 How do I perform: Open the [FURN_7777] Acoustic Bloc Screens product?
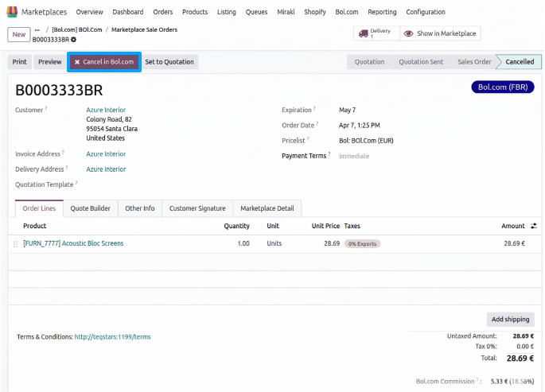click(x=73, y=243)
